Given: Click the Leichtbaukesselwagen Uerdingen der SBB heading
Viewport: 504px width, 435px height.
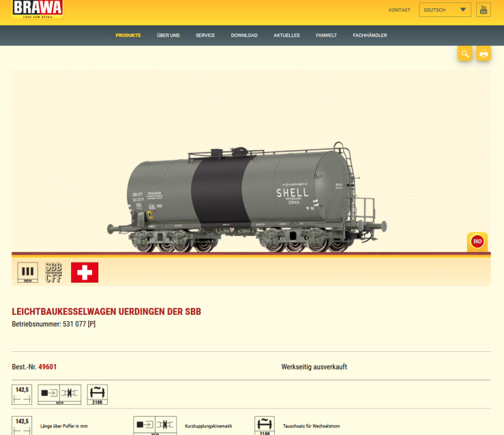Looking at the screenshot, I should pyautogui.click(x=106, y=312).
